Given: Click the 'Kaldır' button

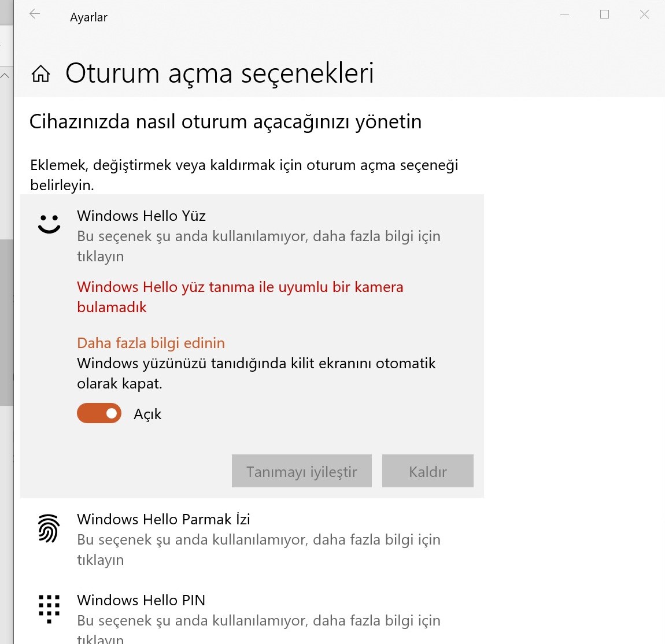Looking at the screenshot, I should point(427,471).
